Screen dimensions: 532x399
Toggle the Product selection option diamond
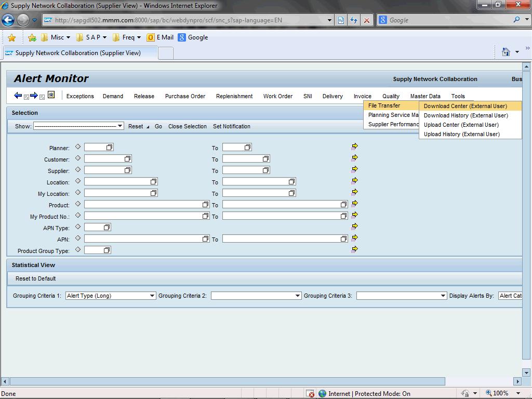pyautogui.click(x=78, y=204)
